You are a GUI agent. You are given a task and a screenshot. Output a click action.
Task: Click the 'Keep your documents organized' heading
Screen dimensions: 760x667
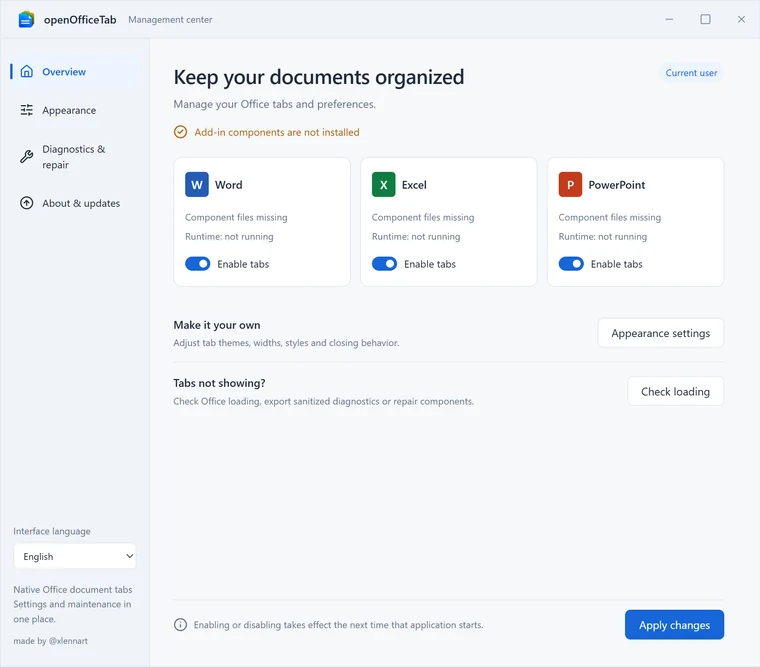[318, 77]
